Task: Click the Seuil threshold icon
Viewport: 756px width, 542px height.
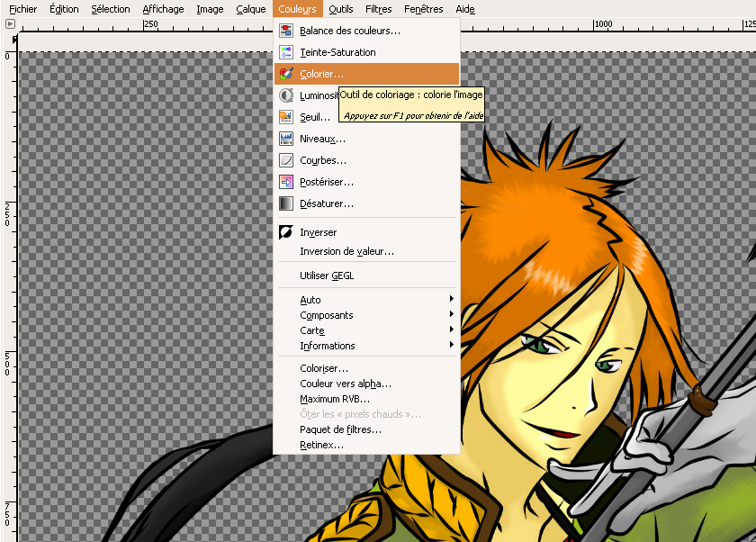Action: click(x=286, y=117)
